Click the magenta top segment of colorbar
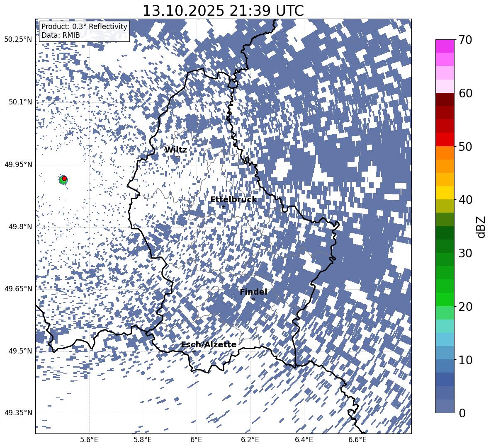Image resolution: width=491 pixels, height=448 pixels. [x=445, y=46]
